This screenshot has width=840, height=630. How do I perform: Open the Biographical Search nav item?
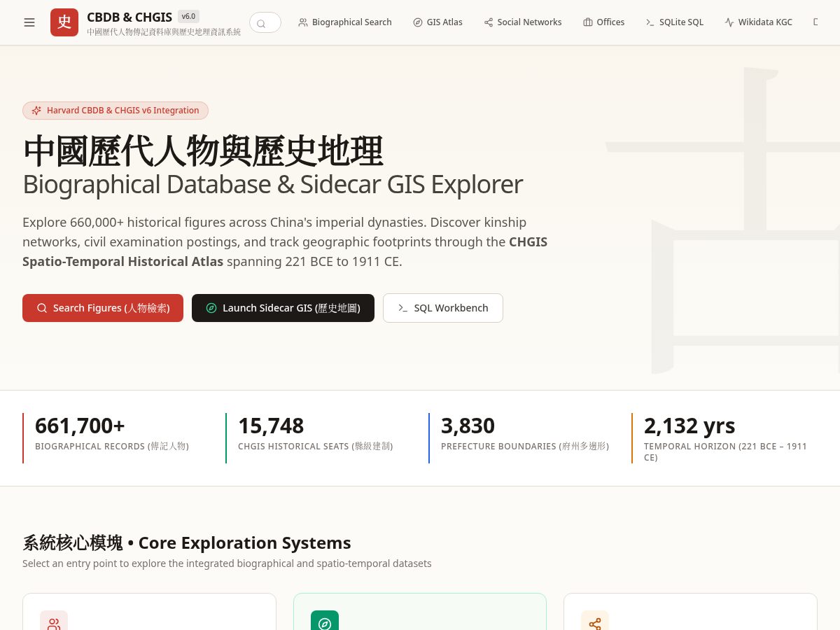point(345,22)
